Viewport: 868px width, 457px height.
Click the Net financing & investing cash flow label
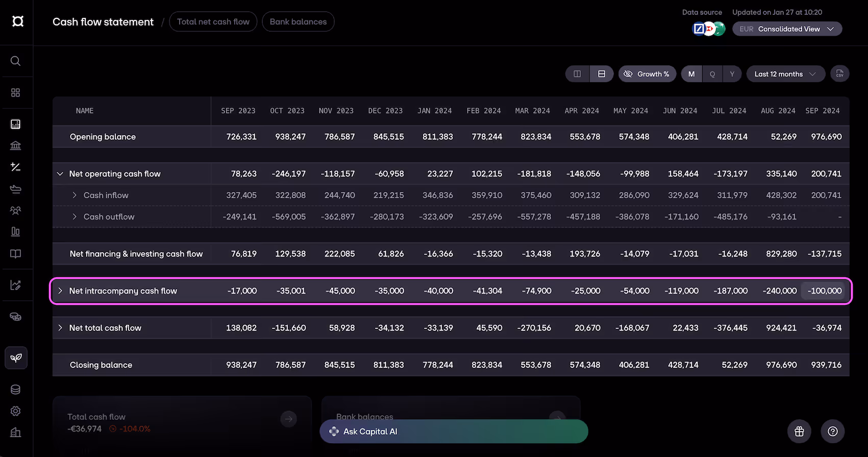(x=136, y=254)
